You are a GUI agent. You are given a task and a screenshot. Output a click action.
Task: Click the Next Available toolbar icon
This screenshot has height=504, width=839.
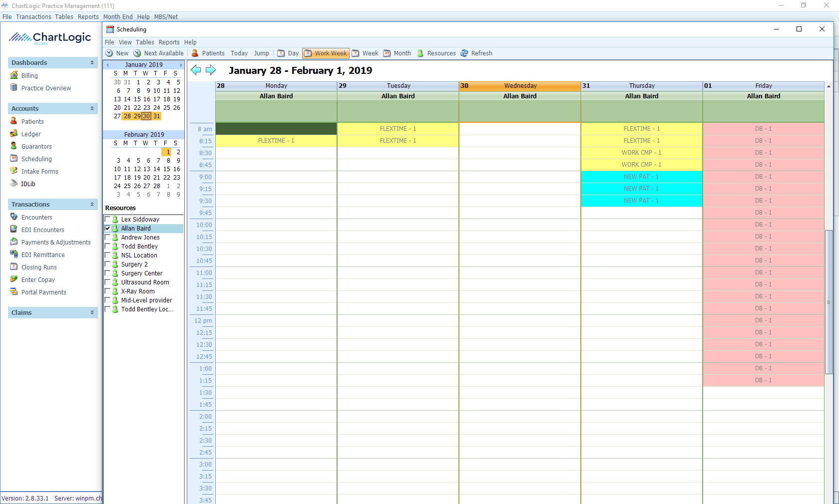137,53
